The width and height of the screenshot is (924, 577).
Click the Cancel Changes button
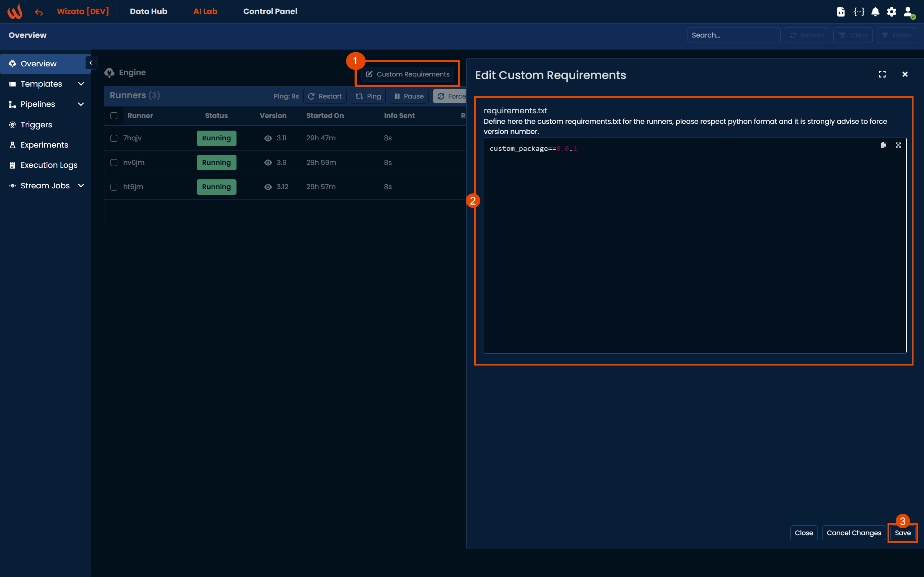coord(853,533)
